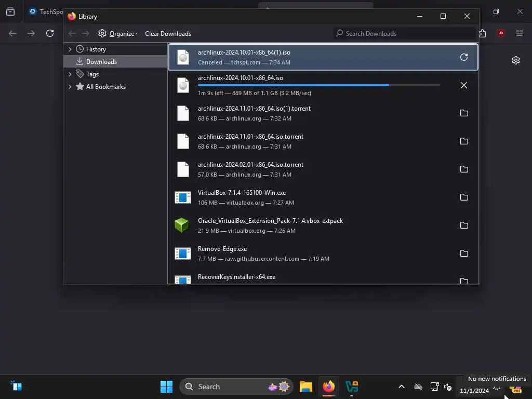Select History in the Library sidebar

tap(96, 49)
